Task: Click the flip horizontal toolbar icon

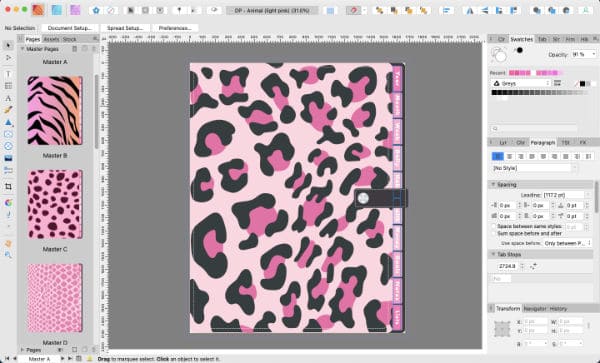Action: point(470,10)
